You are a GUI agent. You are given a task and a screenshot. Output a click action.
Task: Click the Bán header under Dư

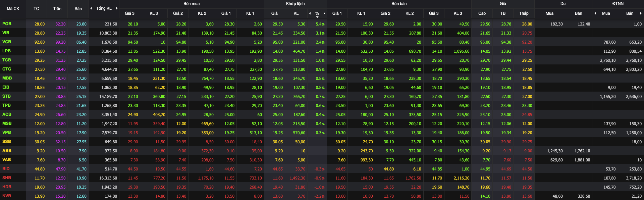(x=579, y=13)
